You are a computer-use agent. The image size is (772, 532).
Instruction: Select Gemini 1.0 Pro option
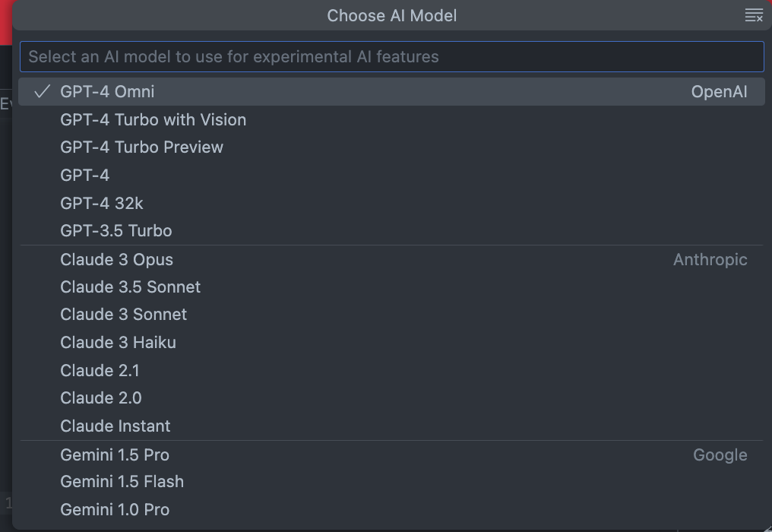115,510
